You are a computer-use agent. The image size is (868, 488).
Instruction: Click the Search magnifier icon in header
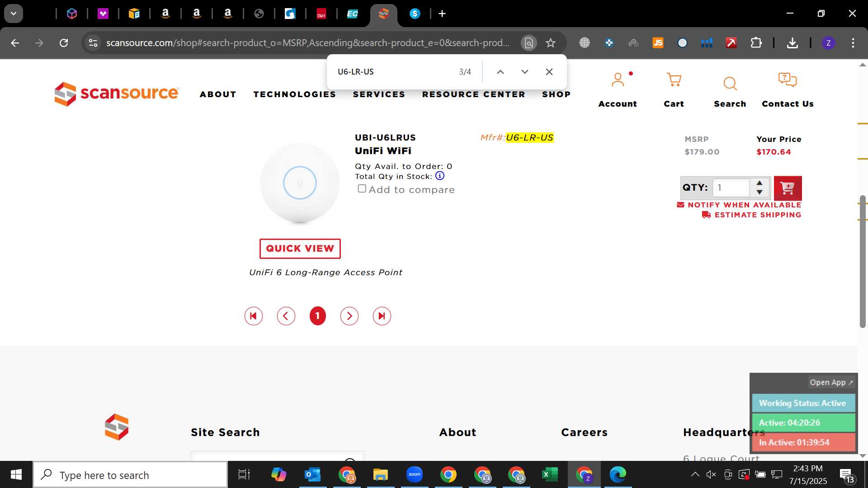[730, 83]
